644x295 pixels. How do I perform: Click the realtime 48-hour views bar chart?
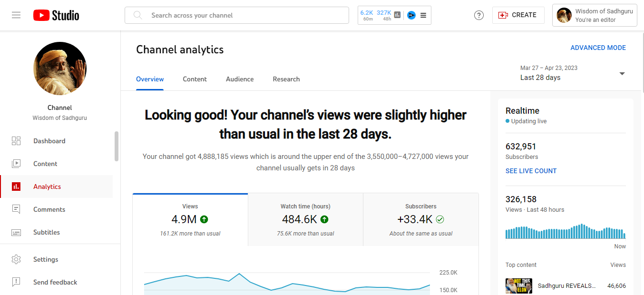pyautogui.click(x=566, y=231)
